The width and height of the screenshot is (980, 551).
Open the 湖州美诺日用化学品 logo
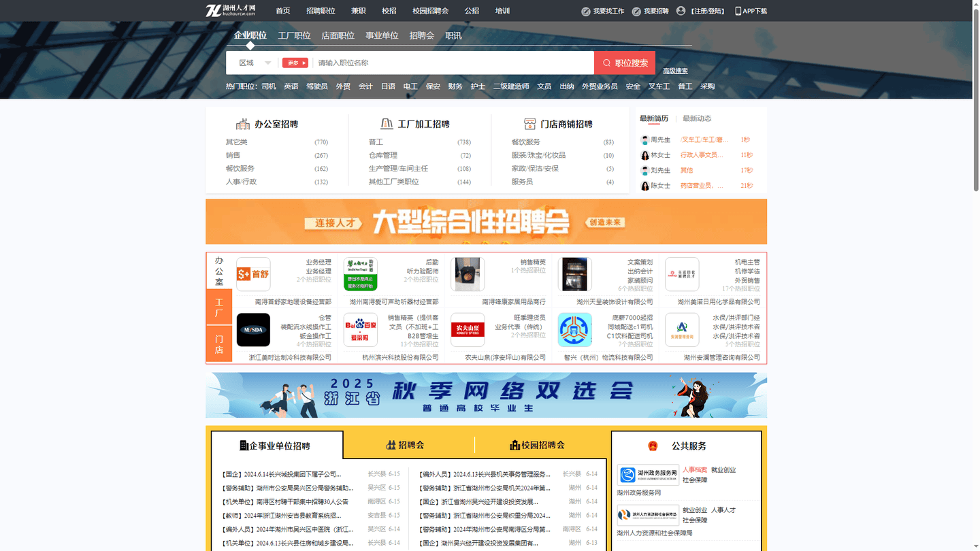point(682,274)
